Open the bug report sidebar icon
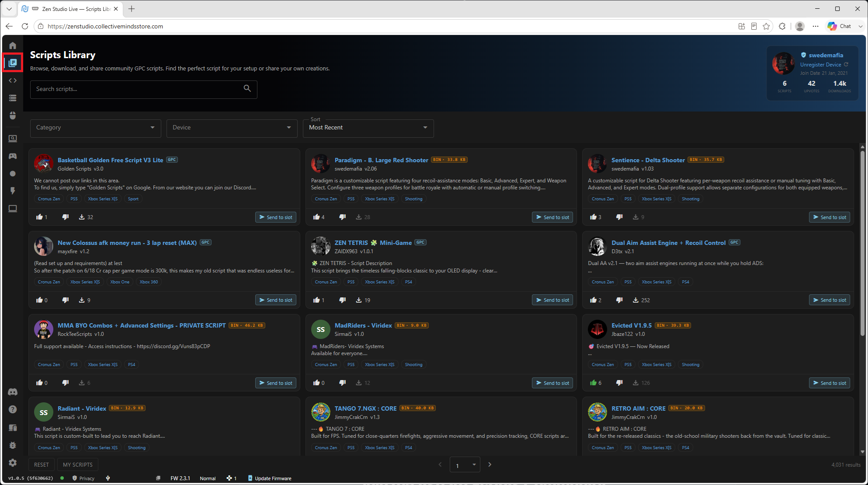868x485 pixels. point(13,445)
